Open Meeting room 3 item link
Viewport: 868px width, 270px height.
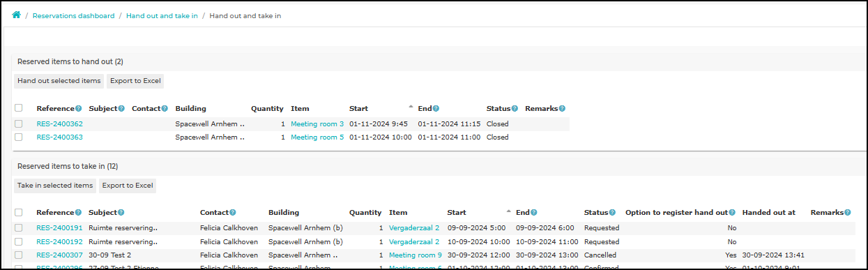point(317,124)
